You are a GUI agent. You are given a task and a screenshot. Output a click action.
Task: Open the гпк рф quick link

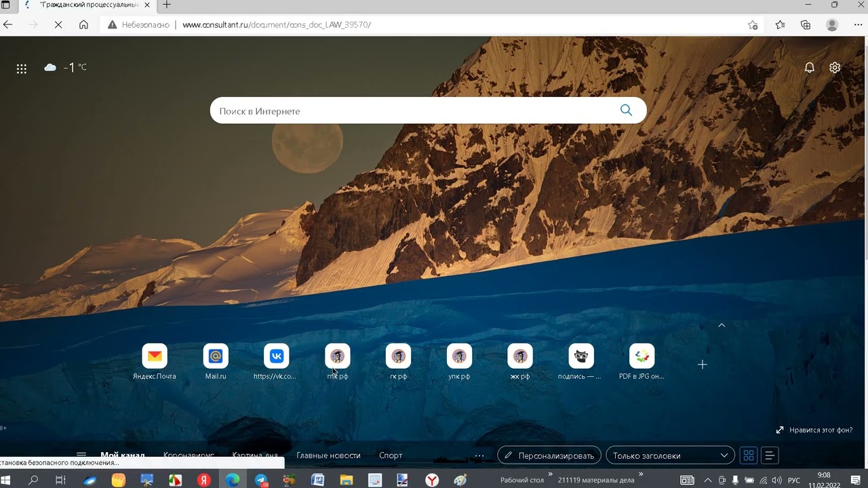click(x=337, y=362)
